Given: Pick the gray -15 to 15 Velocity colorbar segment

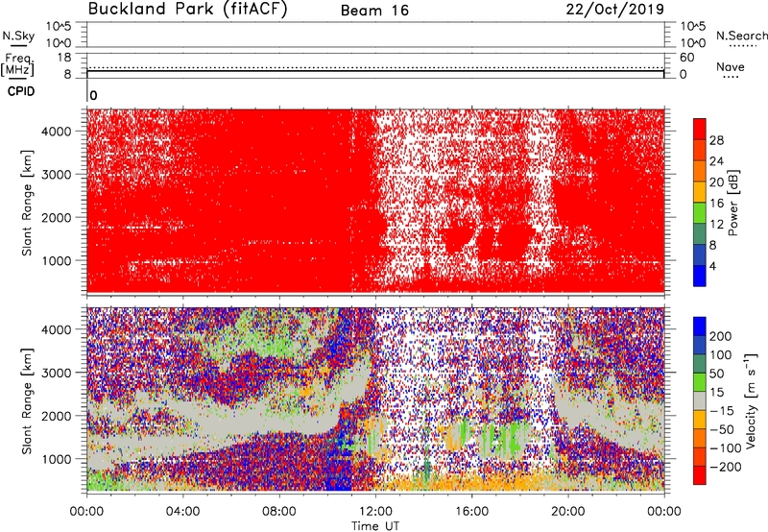Looking at the screenshot, I should click(700, 401).
